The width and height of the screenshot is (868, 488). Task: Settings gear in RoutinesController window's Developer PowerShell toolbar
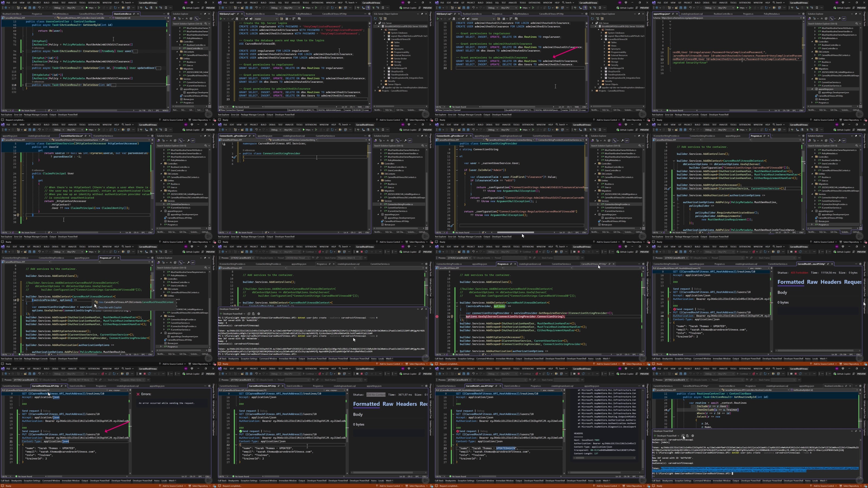693,436
